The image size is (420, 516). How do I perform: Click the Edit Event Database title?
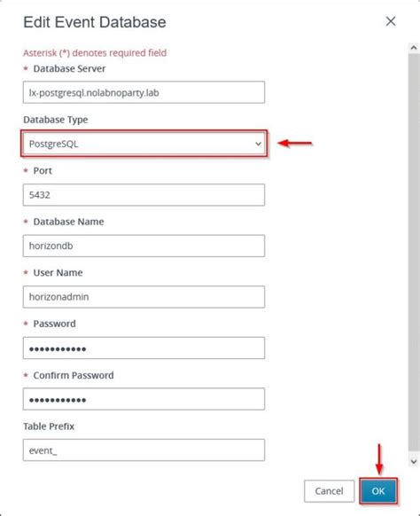(95, 22)
